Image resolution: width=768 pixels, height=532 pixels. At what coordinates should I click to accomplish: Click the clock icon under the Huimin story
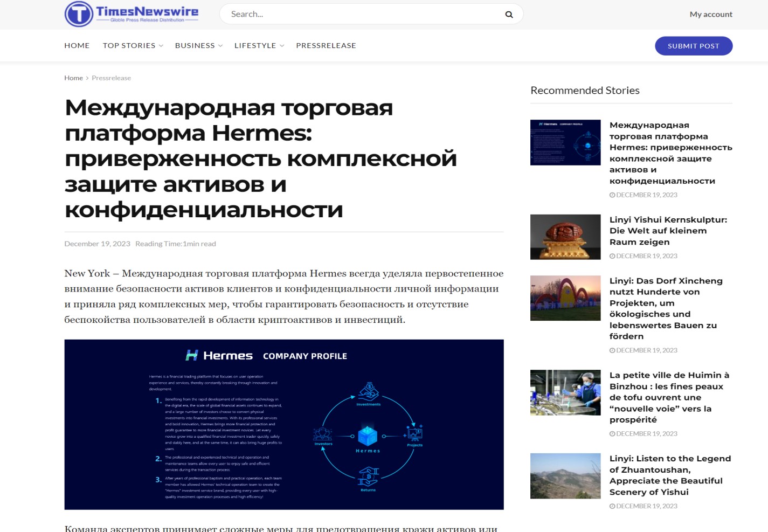point(612,434)
